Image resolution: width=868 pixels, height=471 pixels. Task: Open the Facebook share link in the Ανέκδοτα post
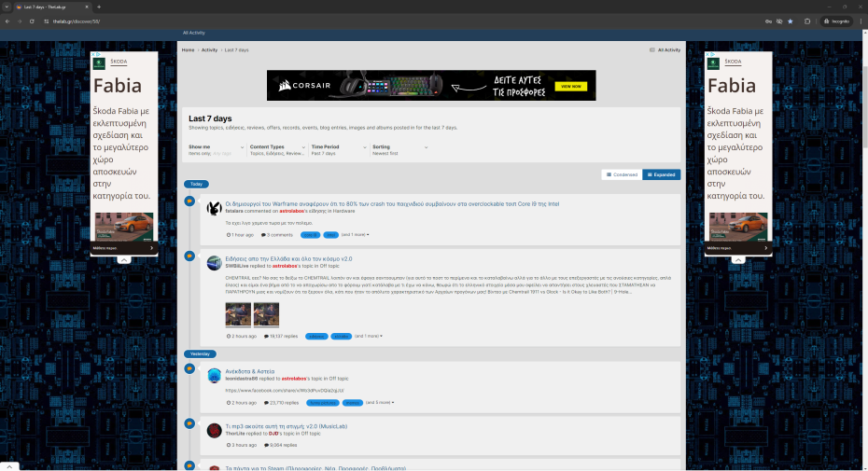[x=285, y=390]
